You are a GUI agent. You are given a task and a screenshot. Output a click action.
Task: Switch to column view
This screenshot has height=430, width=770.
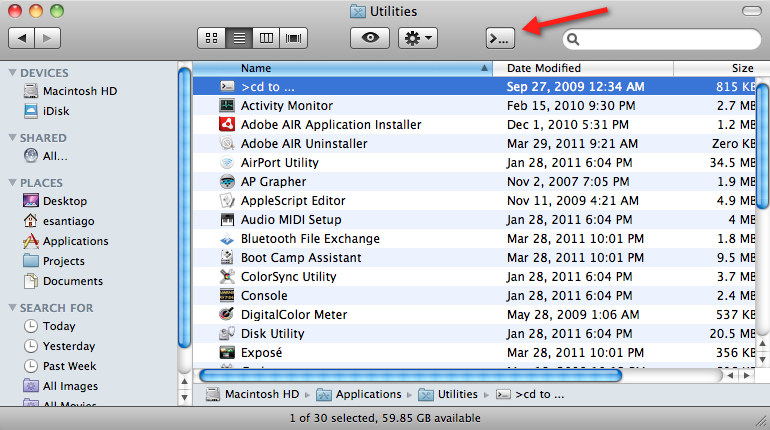pyautogui.click(x=266, y=38)
